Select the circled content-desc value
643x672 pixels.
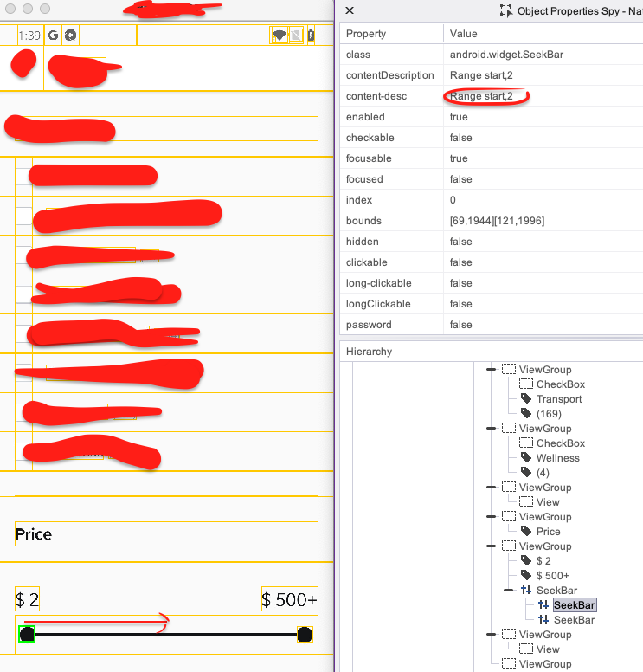[x=481, y=96]
